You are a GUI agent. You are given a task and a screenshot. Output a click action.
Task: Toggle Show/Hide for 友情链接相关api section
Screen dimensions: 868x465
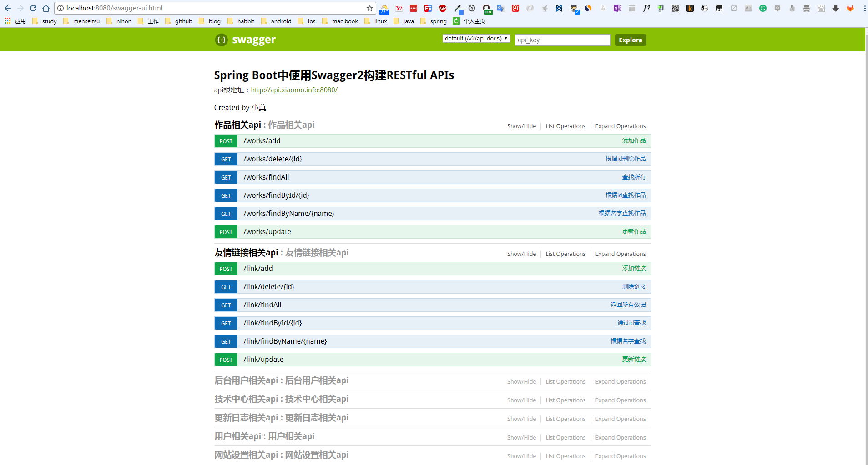(x=521, y=254)
